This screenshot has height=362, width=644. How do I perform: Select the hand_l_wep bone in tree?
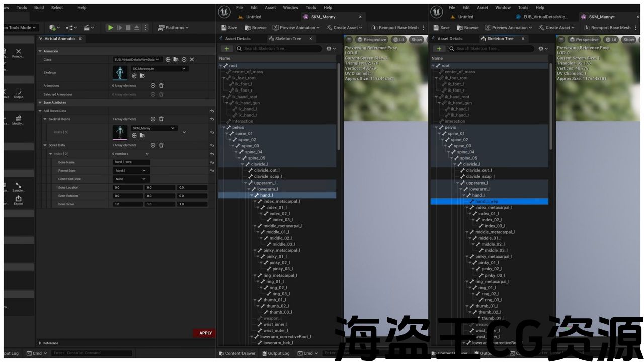click(487, 201)
